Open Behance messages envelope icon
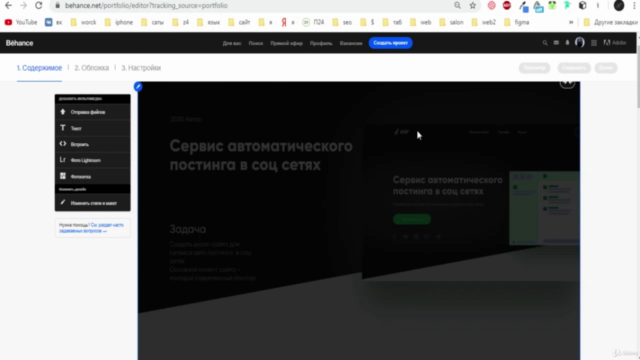 click(x=556, y=42)
